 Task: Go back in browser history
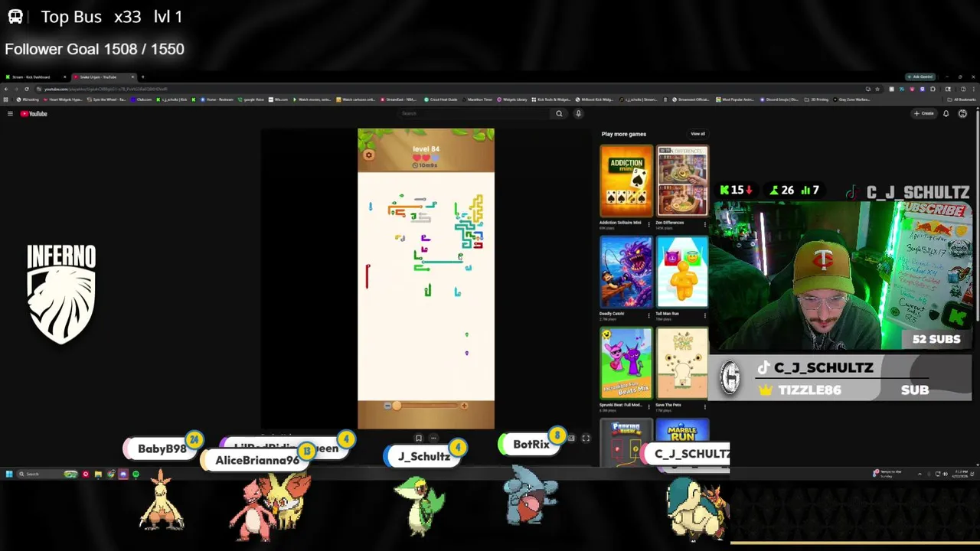click(x=6, y=89)
